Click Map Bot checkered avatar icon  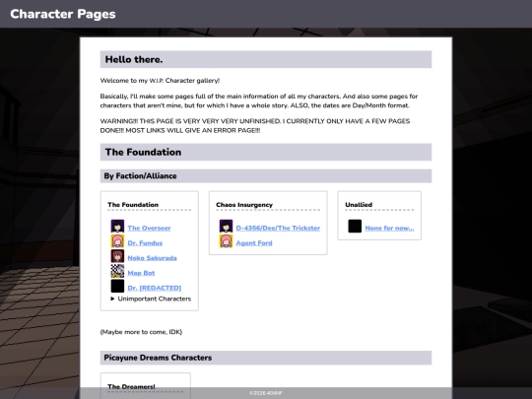117,271
